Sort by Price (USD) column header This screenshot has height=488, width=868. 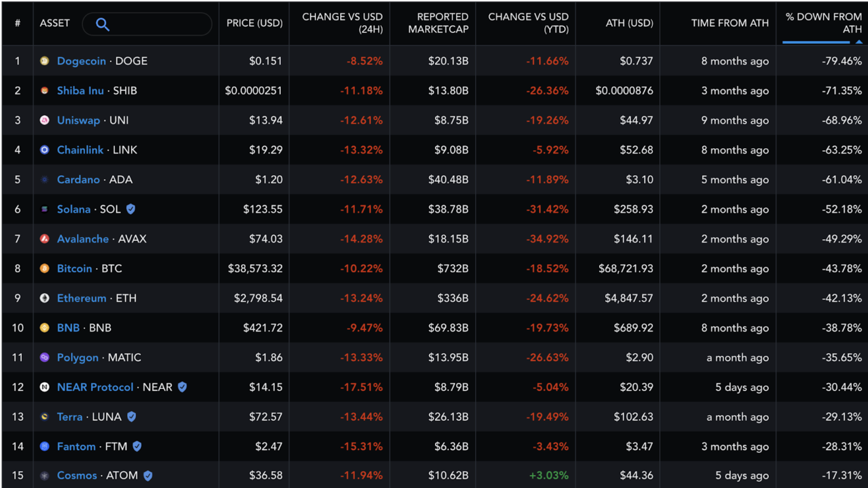tap(255, 23)
